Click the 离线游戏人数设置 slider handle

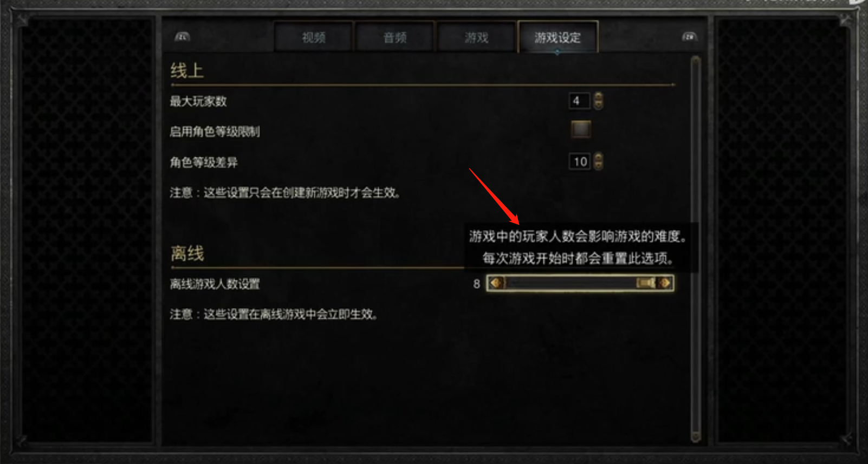(x=646, y=283)
